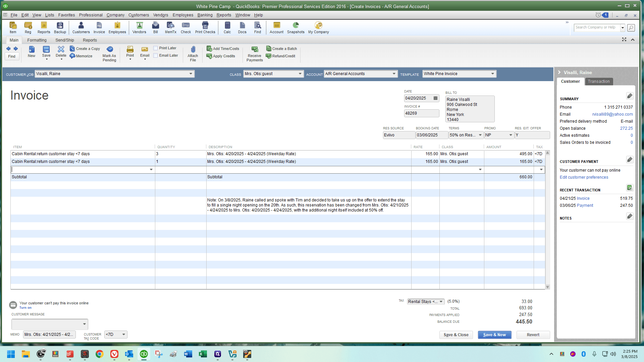
Task: Open Chrome from the Windows taskbar
Action: tap(100, 354)
